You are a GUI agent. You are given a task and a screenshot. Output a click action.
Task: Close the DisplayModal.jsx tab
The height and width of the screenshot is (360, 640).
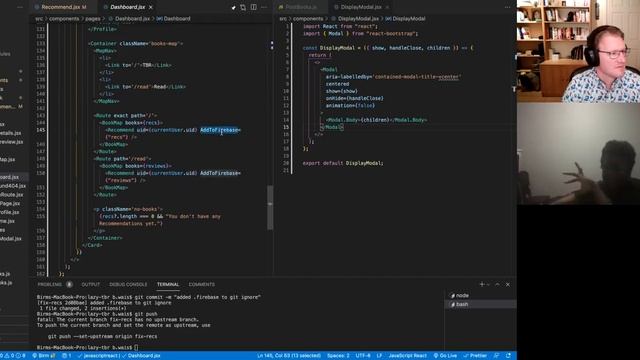pos(387,7)
